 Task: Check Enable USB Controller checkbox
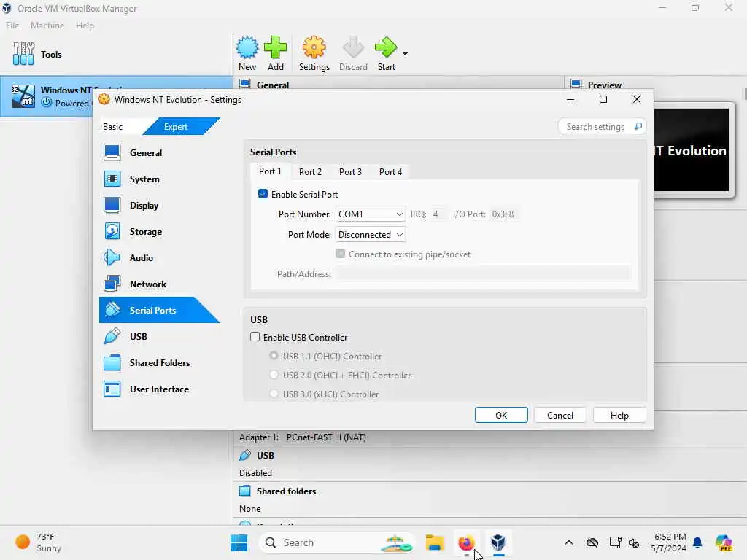(255, 337)
